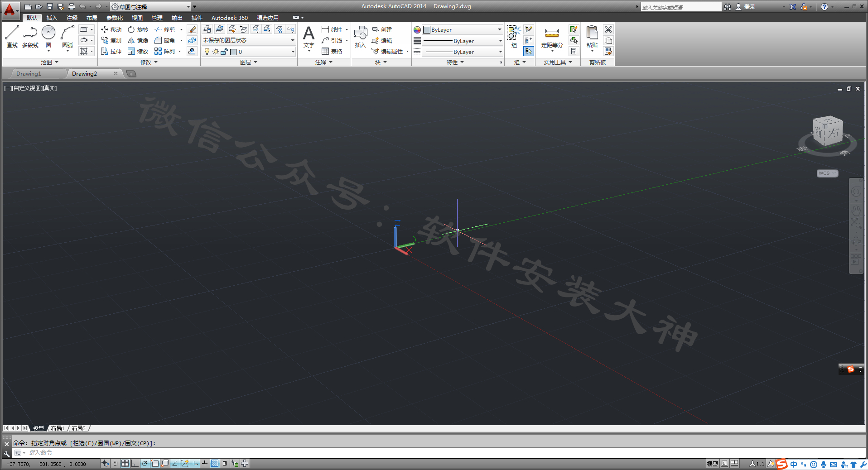Expand the 实用工具 (Utilities) panel
The height and width of the screenshot is (470, 868).
558,62
